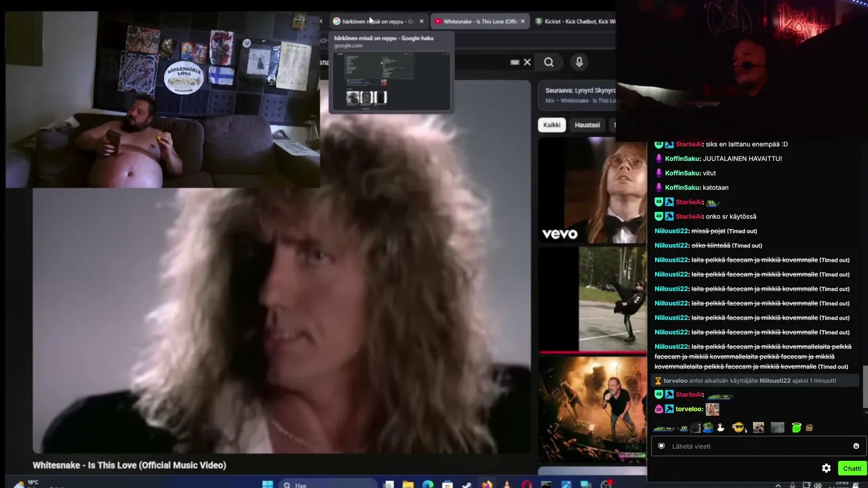Open Microsoft Store from the taskbar
The image size is (868, 488).
448,485
